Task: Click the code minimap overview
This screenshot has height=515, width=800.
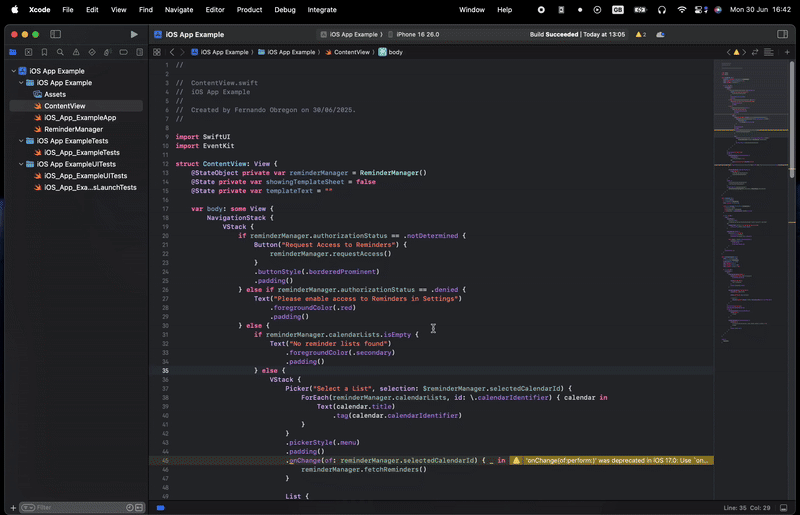Action: (x=751, y=204)
